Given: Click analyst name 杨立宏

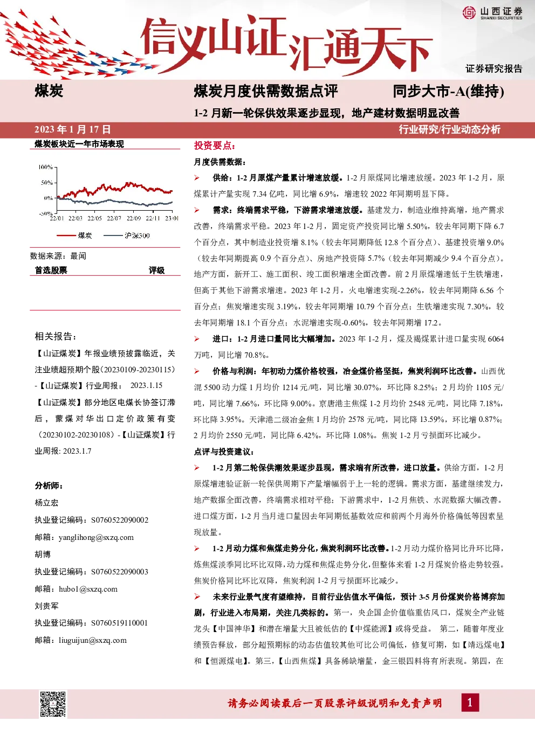Looking at the screenshot, I should 46,503.
